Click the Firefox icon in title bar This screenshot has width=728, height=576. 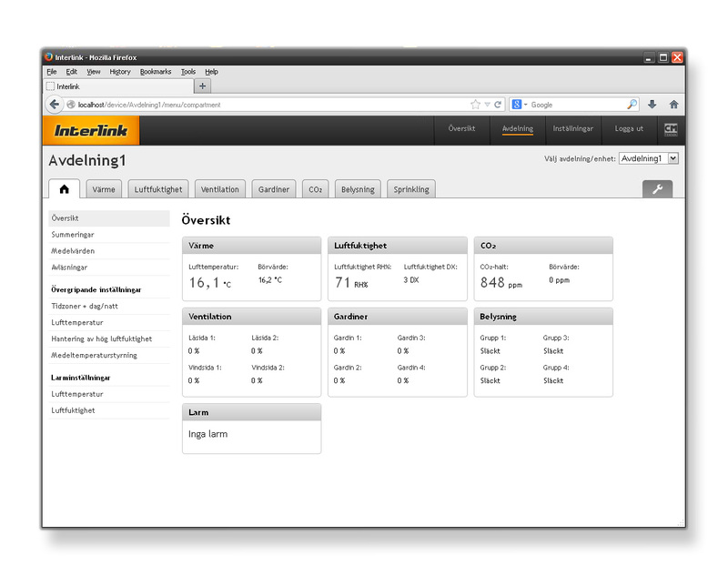coord(49,57)
